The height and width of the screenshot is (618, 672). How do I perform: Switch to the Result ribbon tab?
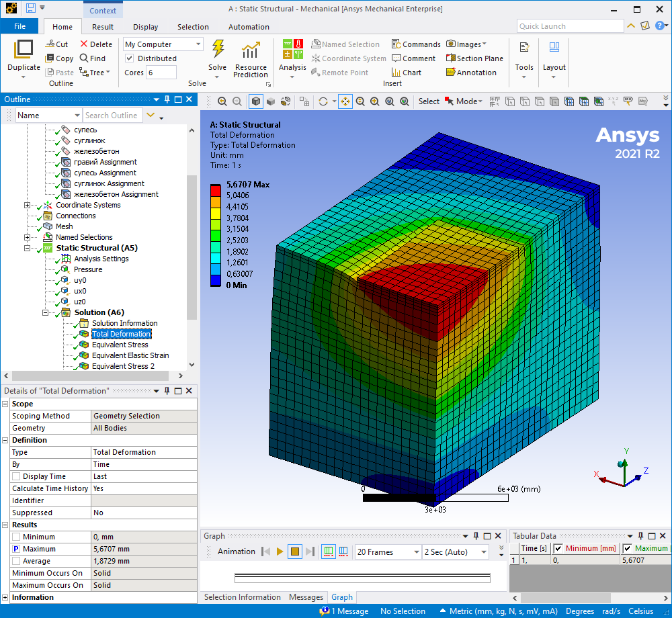click(x=103, y=27)
